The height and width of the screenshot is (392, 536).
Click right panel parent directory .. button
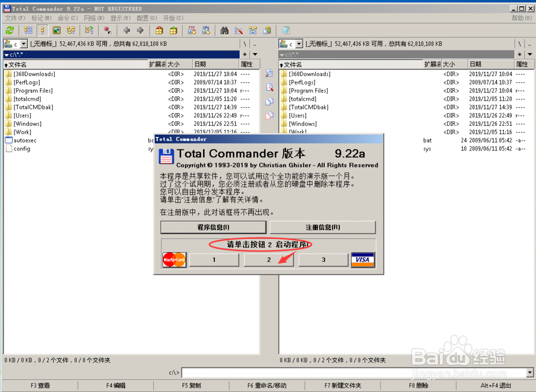530,44
